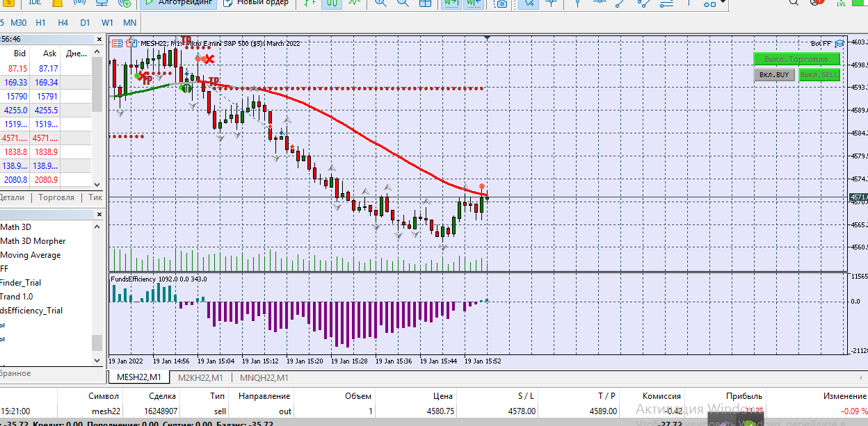Switch timeframe to MN
Screen dimensions: 868x426
pyautogui.click(x=130, y=23)
